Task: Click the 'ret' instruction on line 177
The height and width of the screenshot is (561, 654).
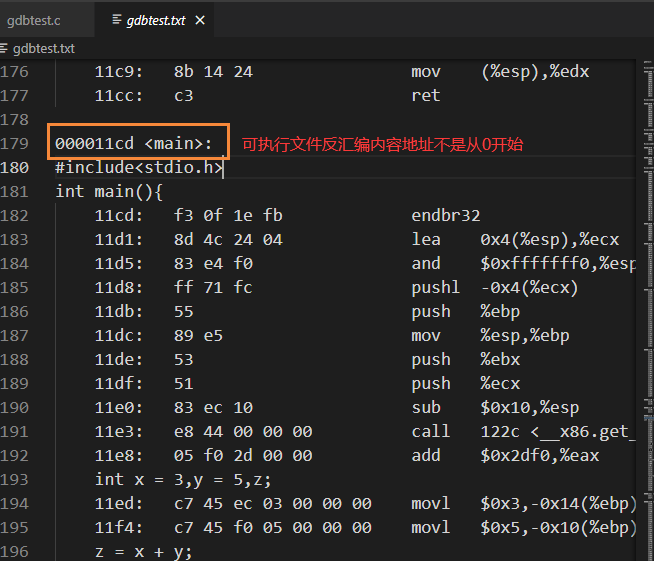Action: click(x=426, y=96)
